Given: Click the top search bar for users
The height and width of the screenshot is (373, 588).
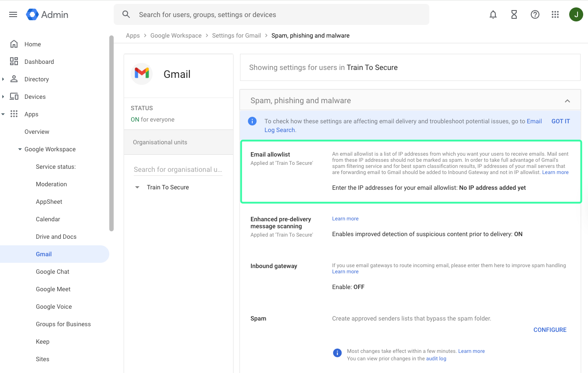Looking at the screenshot, I should click(271, 14).
